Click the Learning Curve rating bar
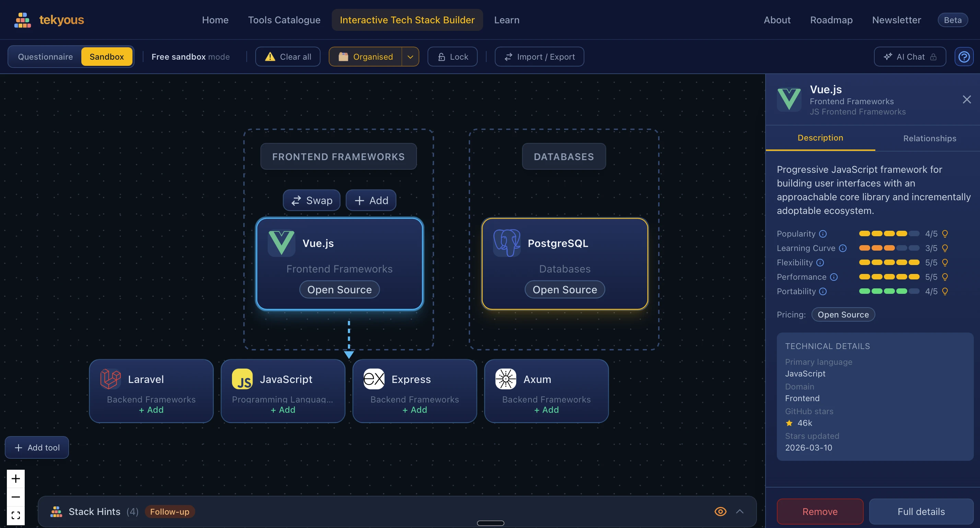This screenshot has width=980, height=528. click(x=889, y=248)
